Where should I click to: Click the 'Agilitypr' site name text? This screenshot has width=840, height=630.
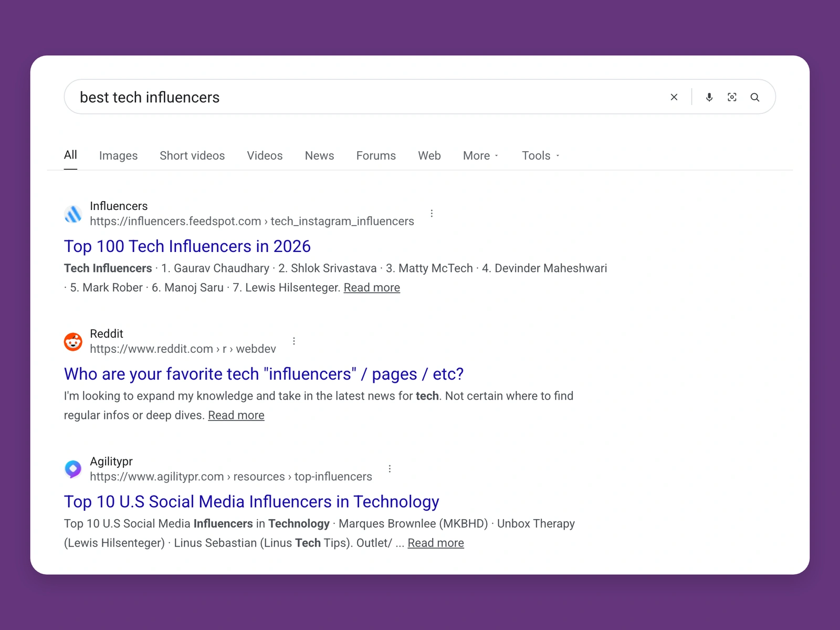111,461
